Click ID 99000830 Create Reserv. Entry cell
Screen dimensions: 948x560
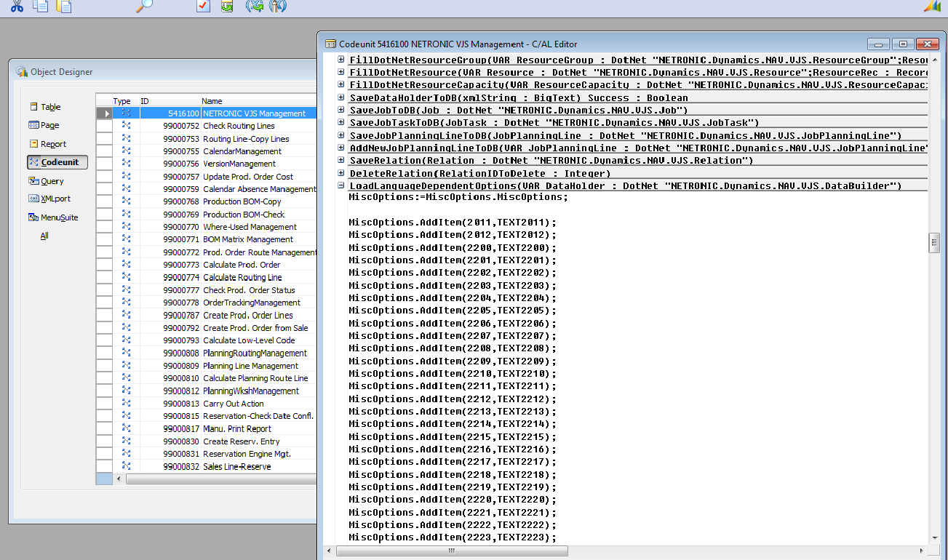tap(180, 441)
